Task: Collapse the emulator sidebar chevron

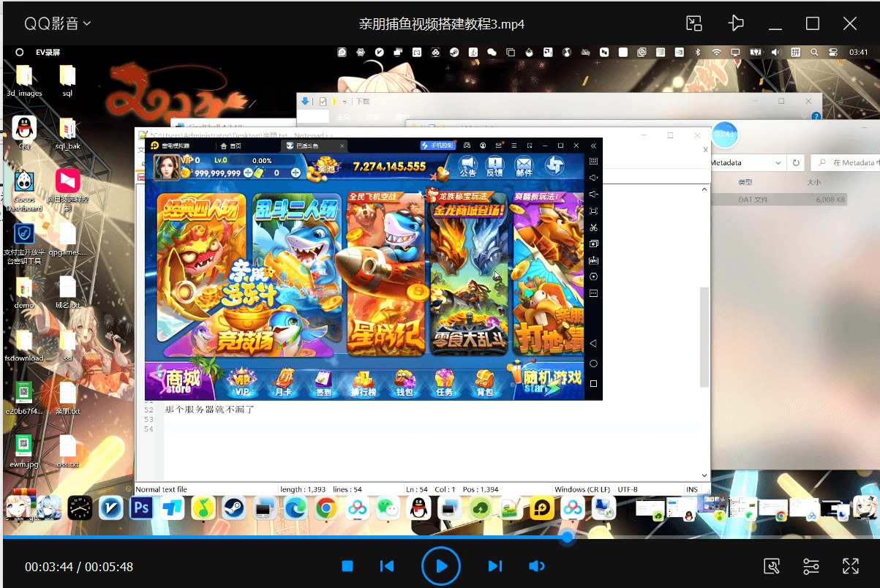Action: click(x=593, y=146)
